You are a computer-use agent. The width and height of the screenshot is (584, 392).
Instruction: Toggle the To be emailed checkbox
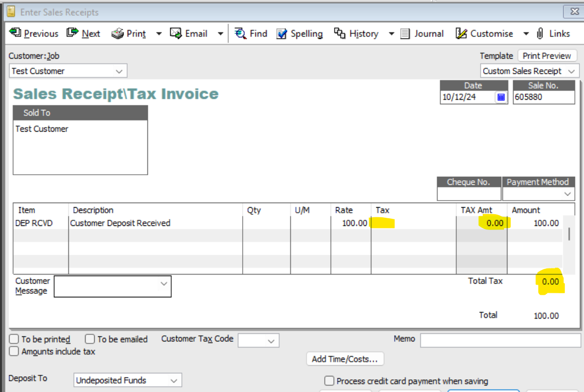pyautogui.click(x=90, y=339)
